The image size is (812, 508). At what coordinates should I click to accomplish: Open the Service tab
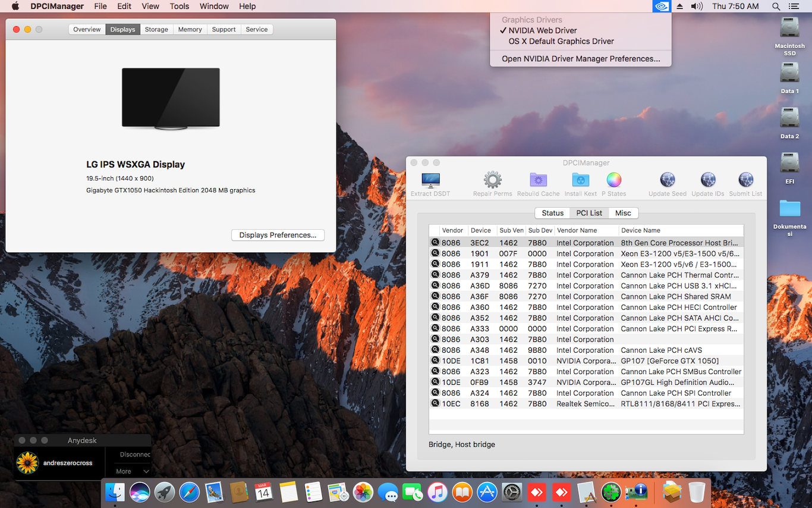[257, 29]
